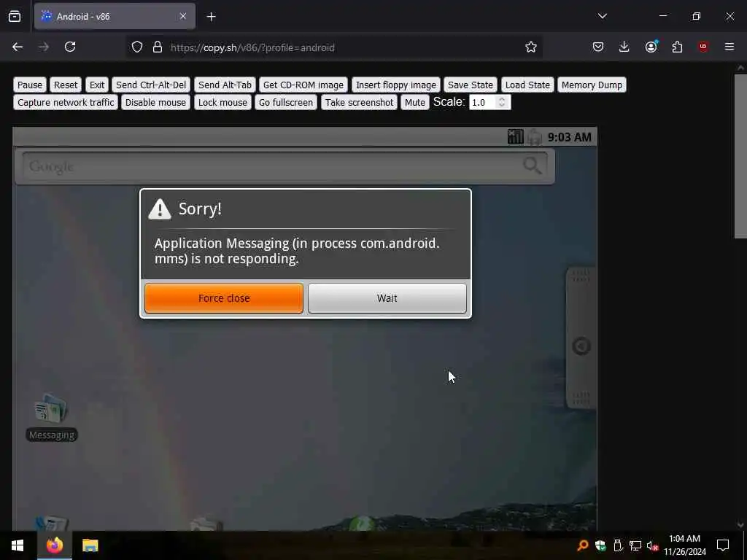Open the Firefox account icon
The height and width of the screenshot is (560, 747).
tap(651, 47)
